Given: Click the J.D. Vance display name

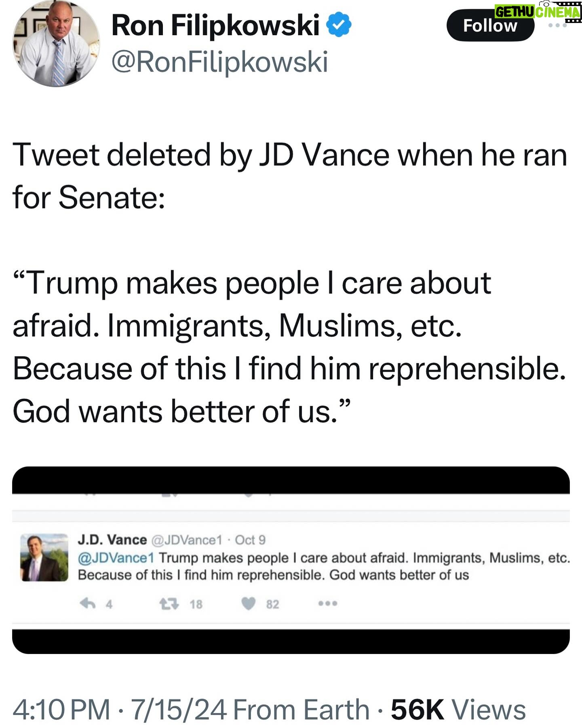Looking at the screenshot, I should click(112, 540).
